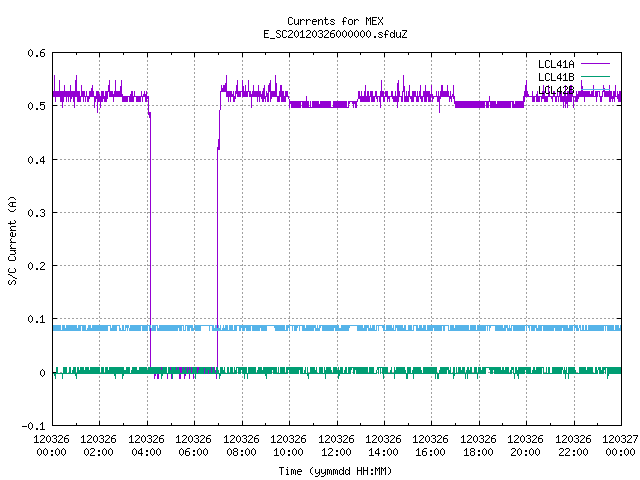640x480 pixels.
Task: Click the 0.2 y-axis tick label
Action: point(36,266)
